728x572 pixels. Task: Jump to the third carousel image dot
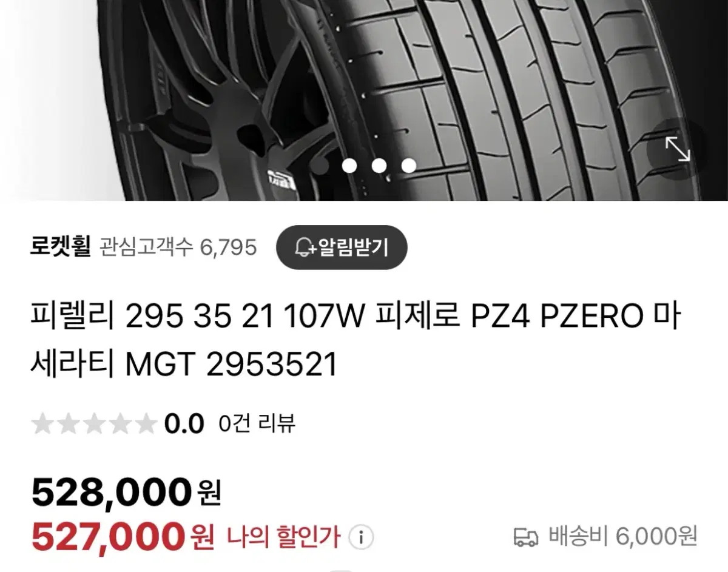(379, 166)
